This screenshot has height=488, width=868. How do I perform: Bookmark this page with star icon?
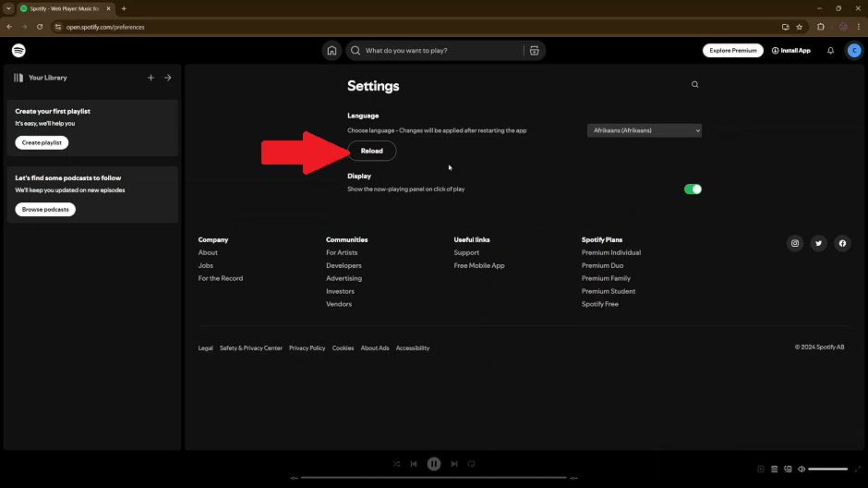point(800,27)
